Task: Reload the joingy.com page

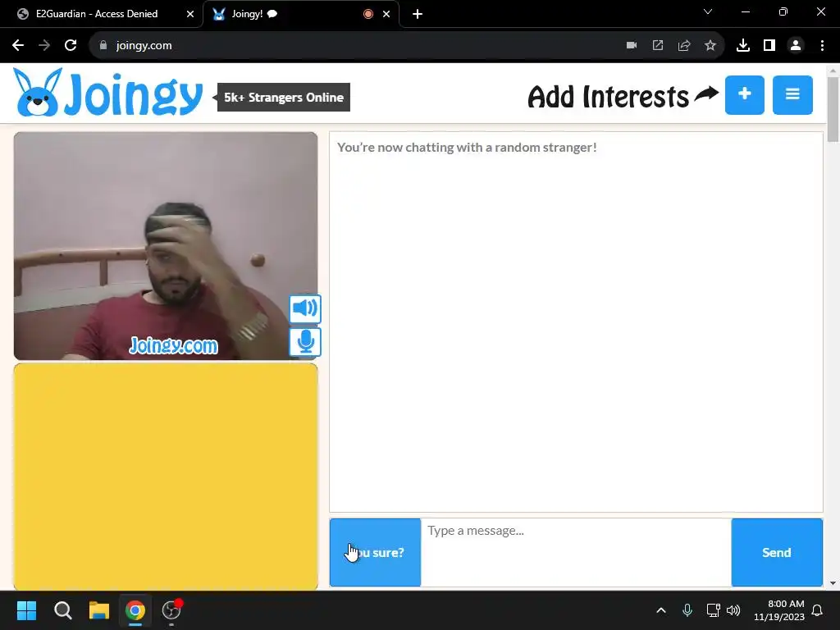Action: tap(71, 46)
